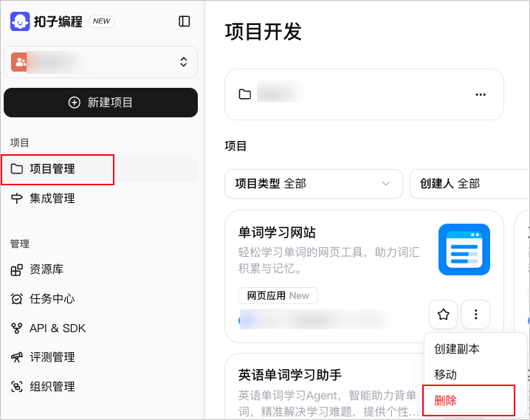
Task: Click the 新建项目 button
Action: (x=100, y=103)
